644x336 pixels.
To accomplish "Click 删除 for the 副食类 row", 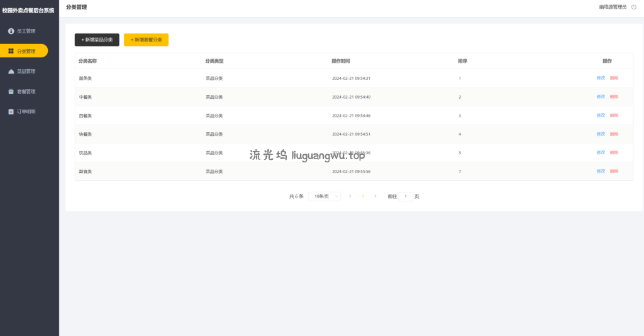I will click(x=614, y=171).
